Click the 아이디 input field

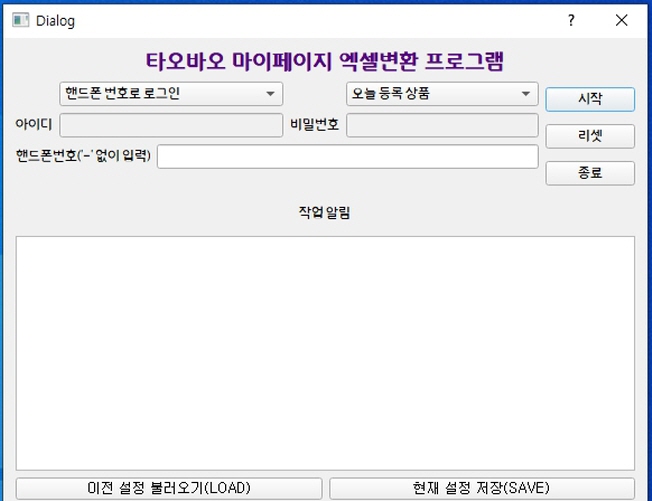(x=171, y=125)
